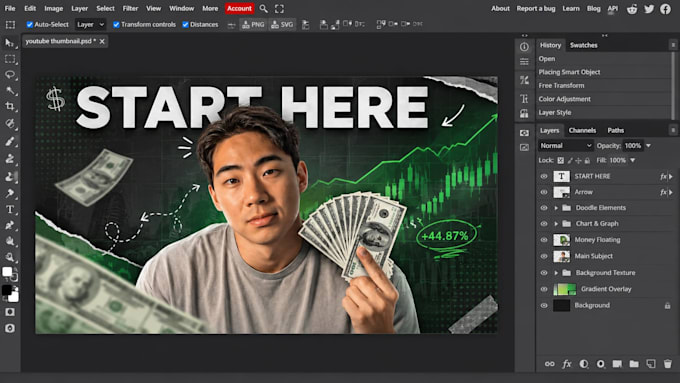Viewport: 680px width, 383px height.
Task: Expand START HERE layer effects arrow
Action: click(671, 177)
